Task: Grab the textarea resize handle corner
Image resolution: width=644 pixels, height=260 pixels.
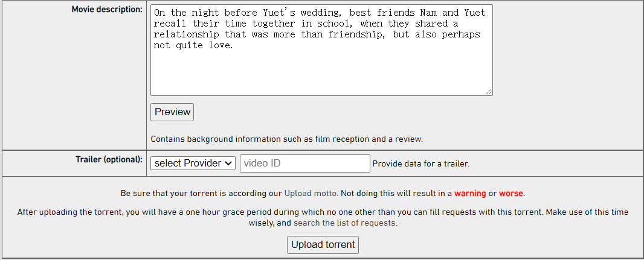Action: (x=489, y=92)
